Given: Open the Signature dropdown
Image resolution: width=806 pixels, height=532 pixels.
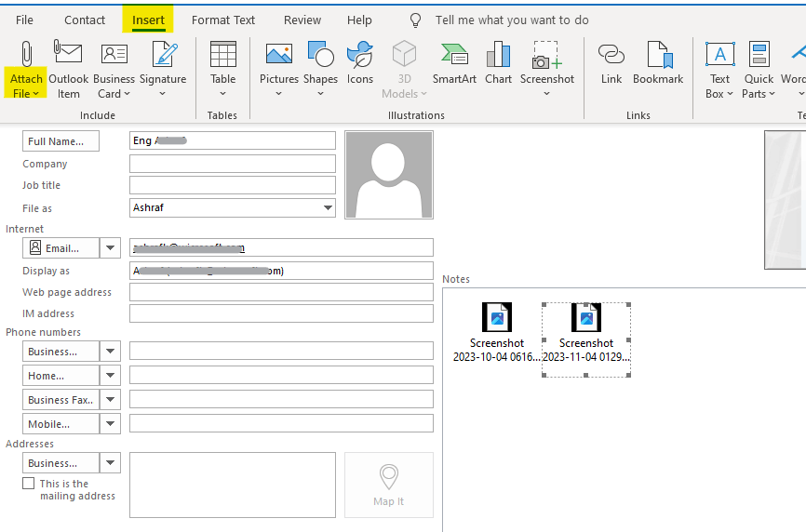Looking at the screenshot, I should pyautogui.click(x=163, y=70).
